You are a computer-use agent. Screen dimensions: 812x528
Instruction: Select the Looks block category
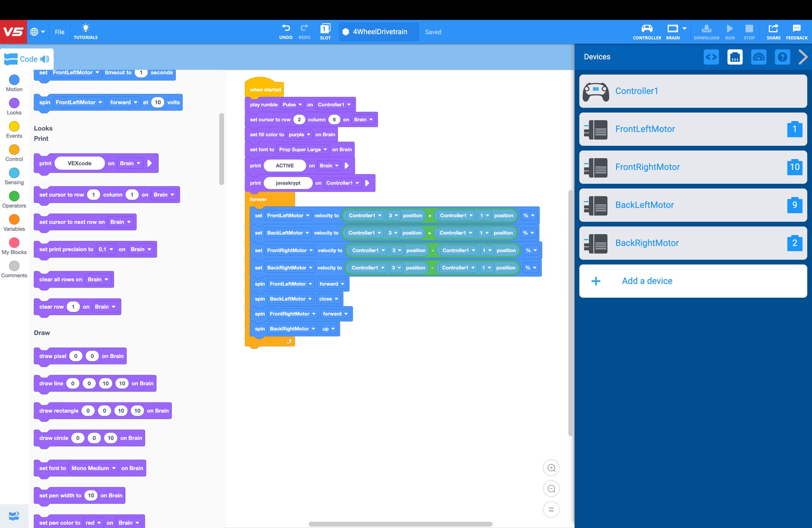coord(14,107)
